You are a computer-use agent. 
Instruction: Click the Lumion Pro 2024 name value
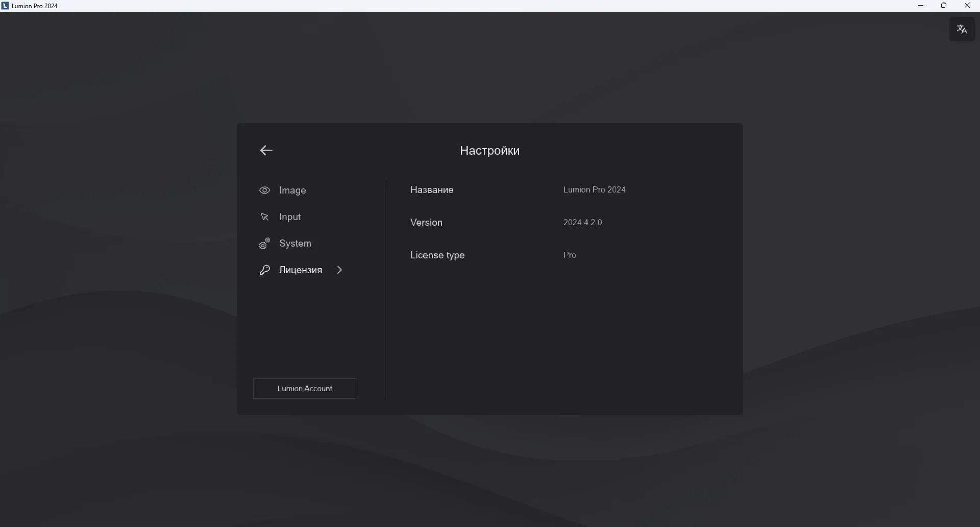[x=595, y=189]
